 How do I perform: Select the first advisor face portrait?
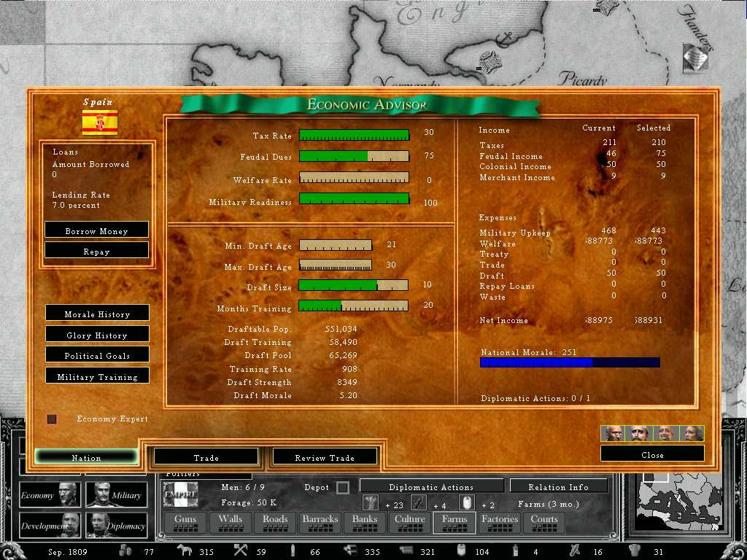pos(614,433)
